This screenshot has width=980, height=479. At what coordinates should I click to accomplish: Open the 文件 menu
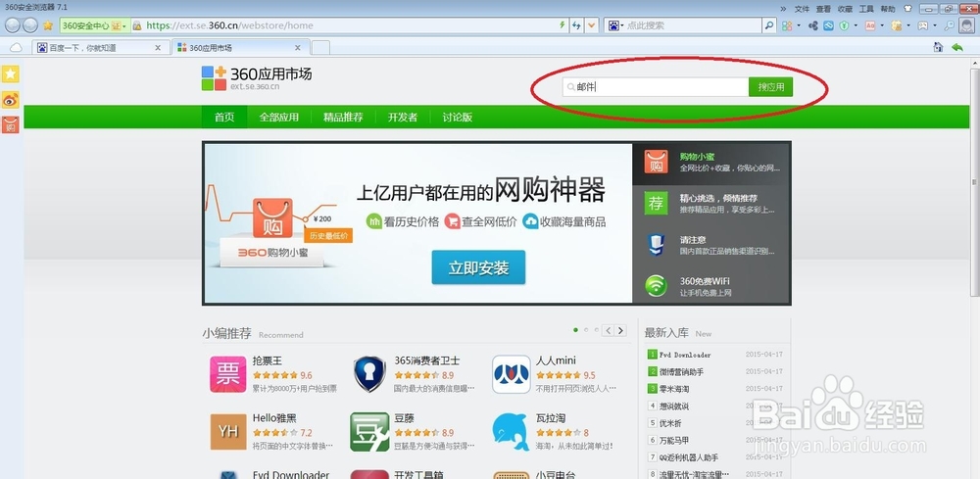(x=802, y=9)
